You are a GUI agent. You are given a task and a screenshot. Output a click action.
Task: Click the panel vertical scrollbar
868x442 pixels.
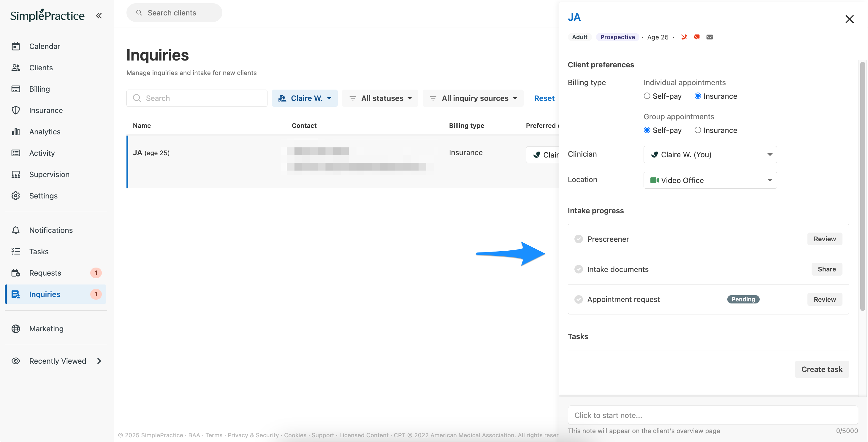click(862, 186)
